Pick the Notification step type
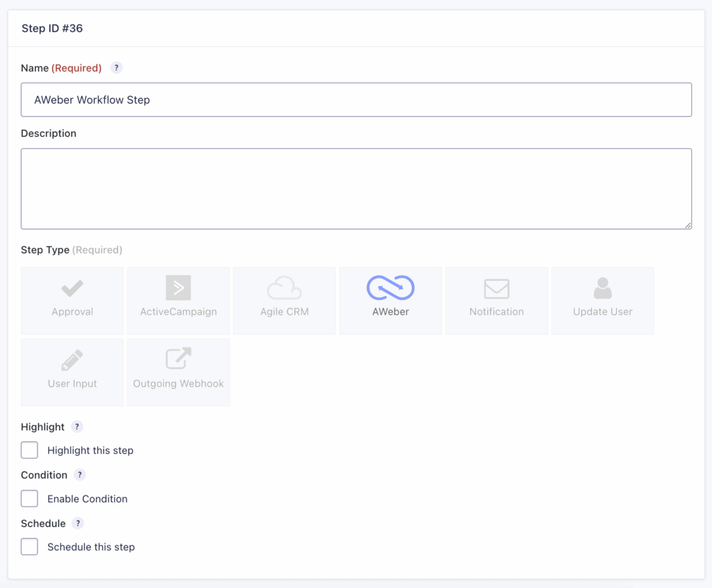The height and width of the screenshot is (588, 712). [x=496, y=299]
